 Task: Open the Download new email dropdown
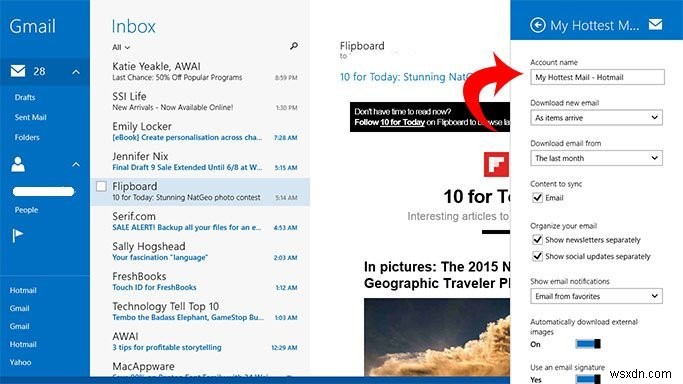click(x=596, y=118)
